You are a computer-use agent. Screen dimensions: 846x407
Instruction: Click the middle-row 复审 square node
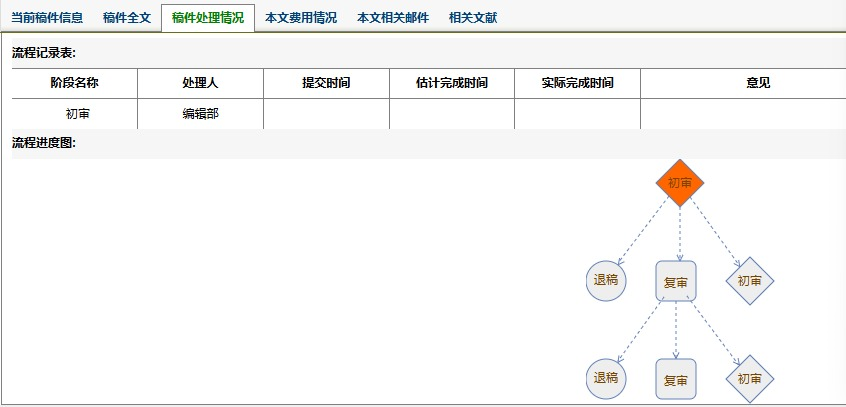676,281
